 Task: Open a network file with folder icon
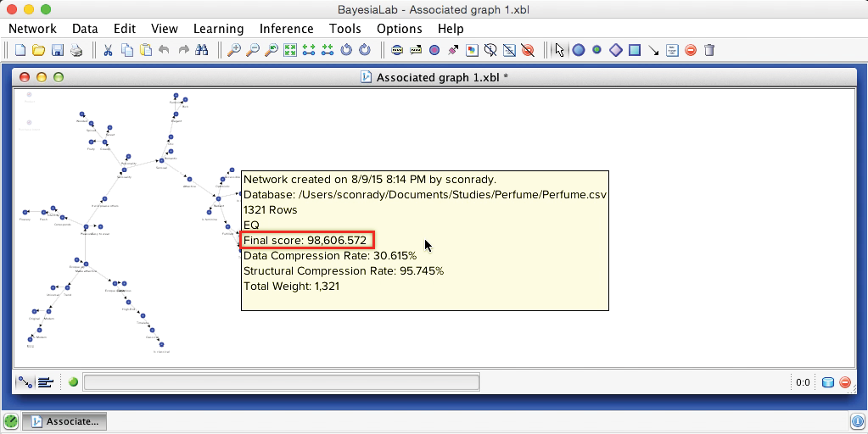click(x=39, y=50)
